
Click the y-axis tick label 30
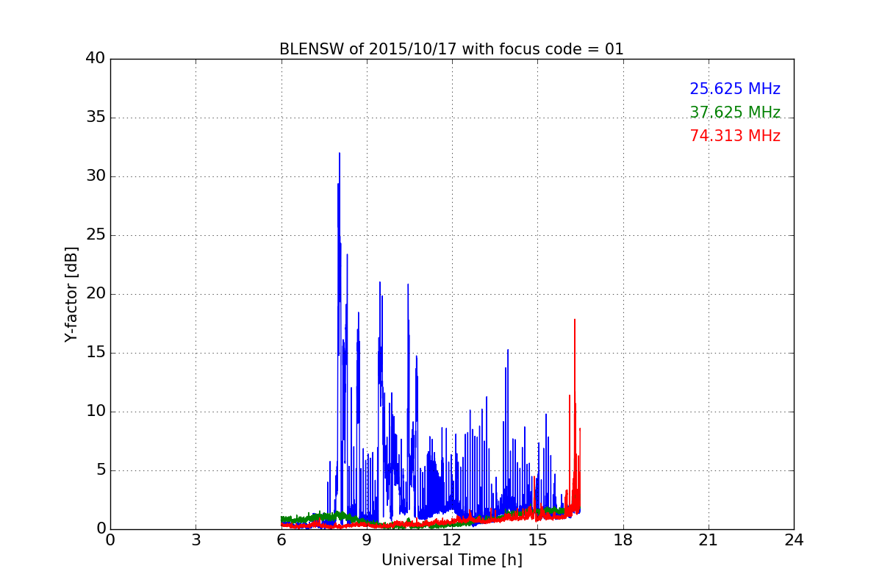(96, 176)
